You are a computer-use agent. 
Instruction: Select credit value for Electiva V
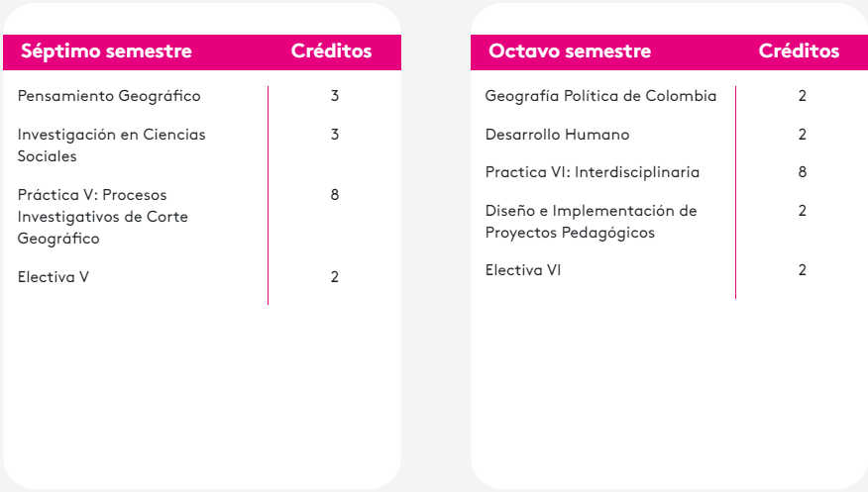pos(335,277)
